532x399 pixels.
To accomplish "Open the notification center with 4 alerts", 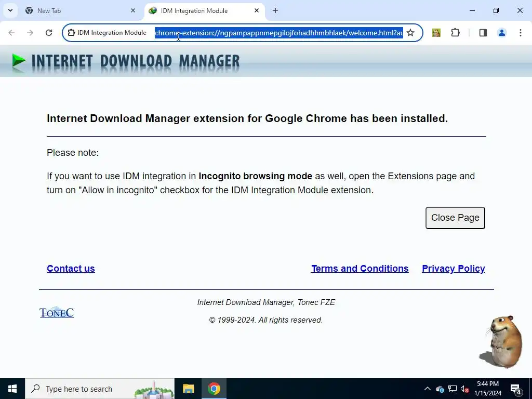I will click(516, 389).
